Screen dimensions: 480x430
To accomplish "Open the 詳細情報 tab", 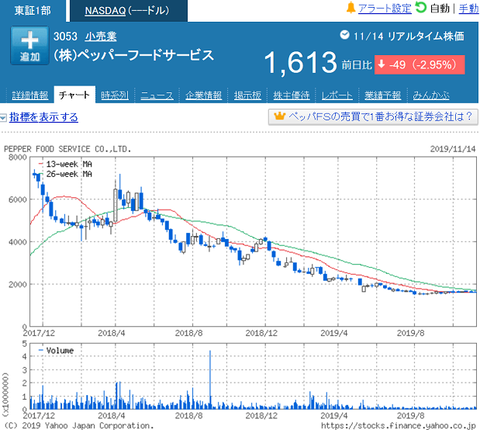I will 30,95.
